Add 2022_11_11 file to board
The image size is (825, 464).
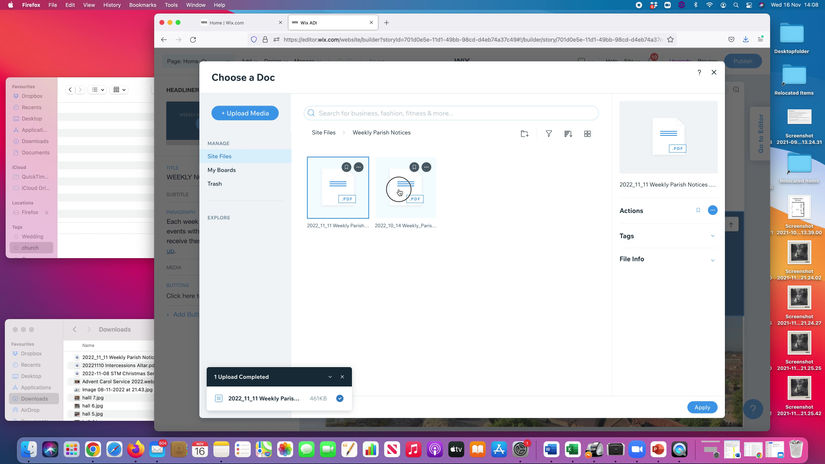tap(346, 167)
